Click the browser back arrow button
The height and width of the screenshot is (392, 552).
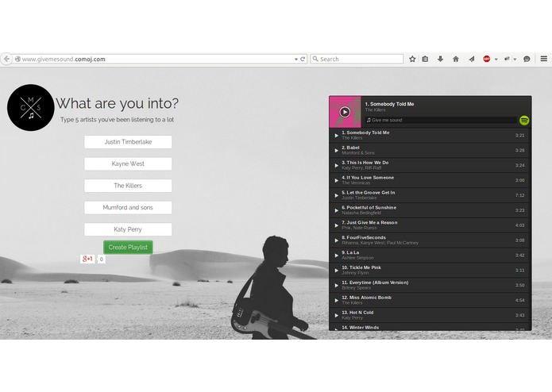click(6, 59)
